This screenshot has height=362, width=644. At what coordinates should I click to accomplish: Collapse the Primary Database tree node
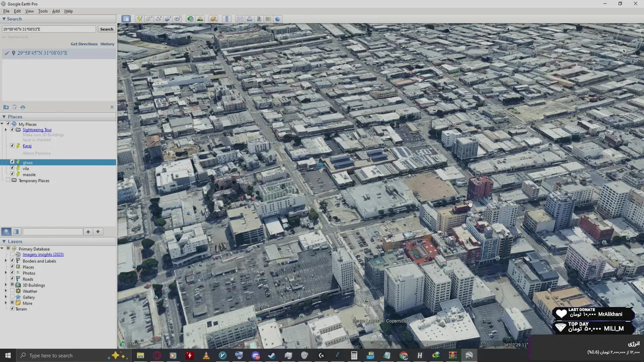[x=2, y=249]
